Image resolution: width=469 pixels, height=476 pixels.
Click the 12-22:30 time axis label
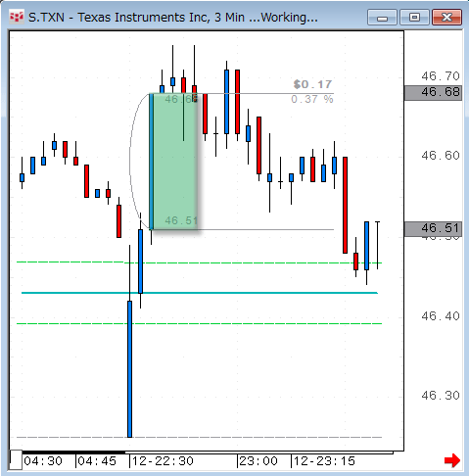pyautogui.click(x=163, y=461)
